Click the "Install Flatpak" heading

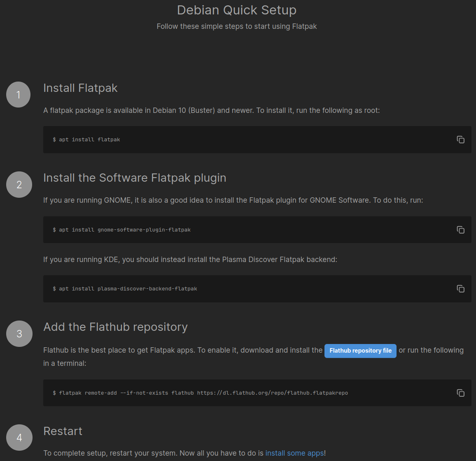click(x=80, y=88)
